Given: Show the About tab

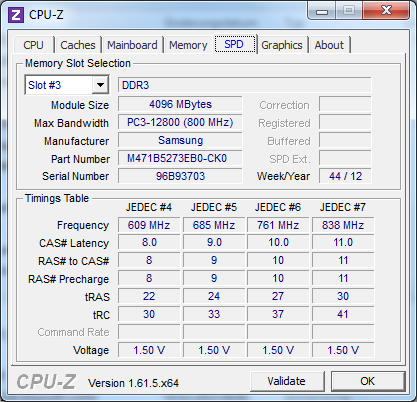Looking at the screenshot, I should [x=329, y=45].
